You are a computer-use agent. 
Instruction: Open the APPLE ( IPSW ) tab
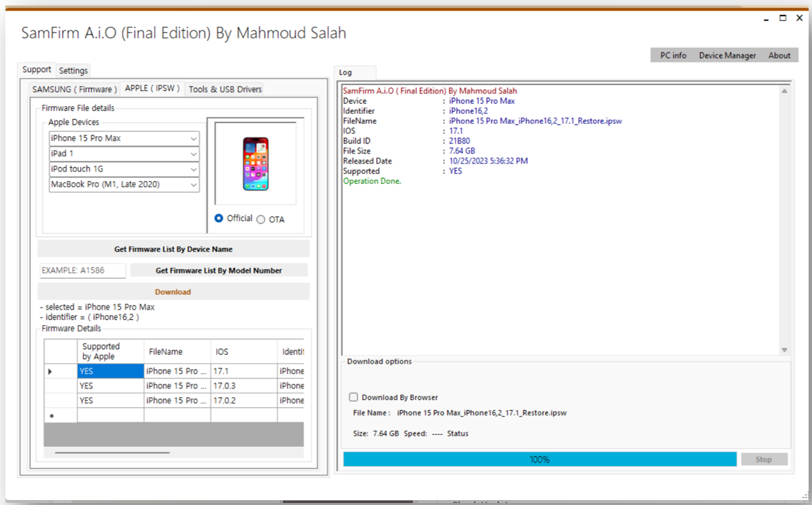click(x=153, y=88)
